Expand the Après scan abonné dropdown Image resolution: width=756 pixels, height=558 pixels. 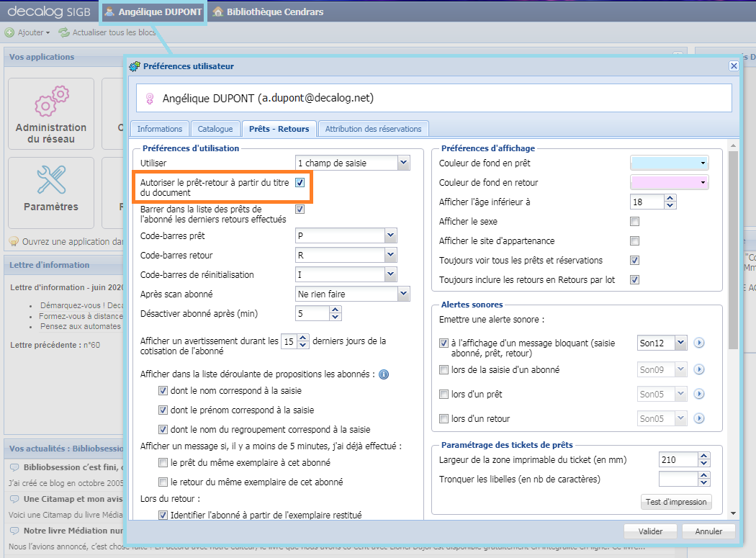[403, 294]
